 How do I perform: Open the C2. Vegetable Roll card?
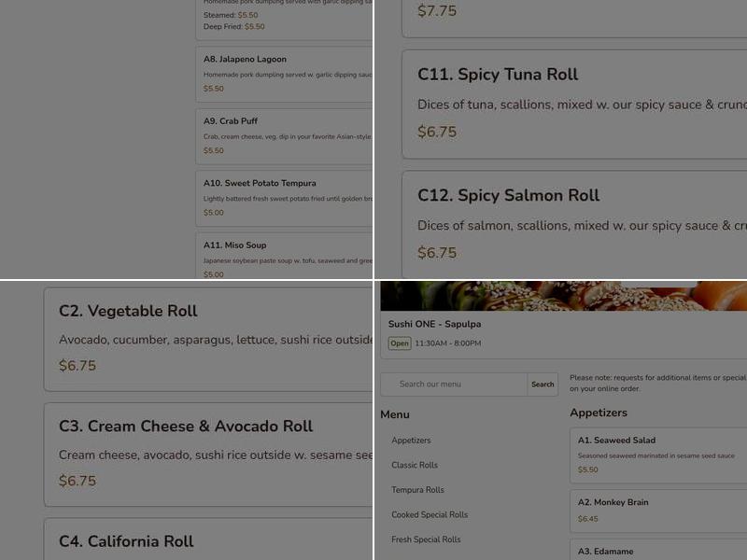[187, 336]
